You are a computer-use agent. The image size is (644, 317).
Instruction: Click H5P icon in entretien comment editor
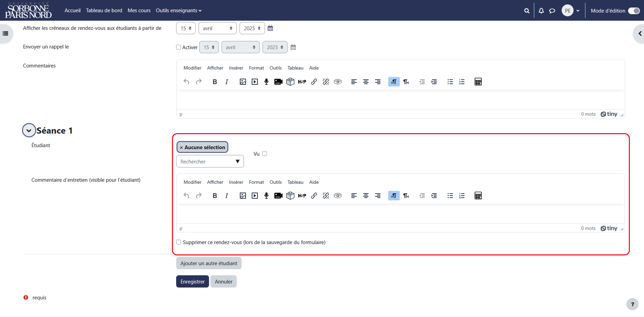point(302,196)
